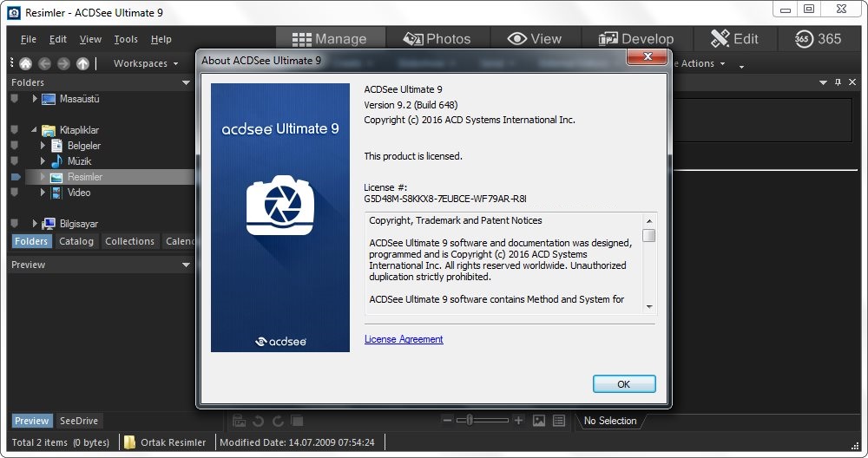Click the notices scrollbar thumb
The image size is (868, 458).
point(649,236)
